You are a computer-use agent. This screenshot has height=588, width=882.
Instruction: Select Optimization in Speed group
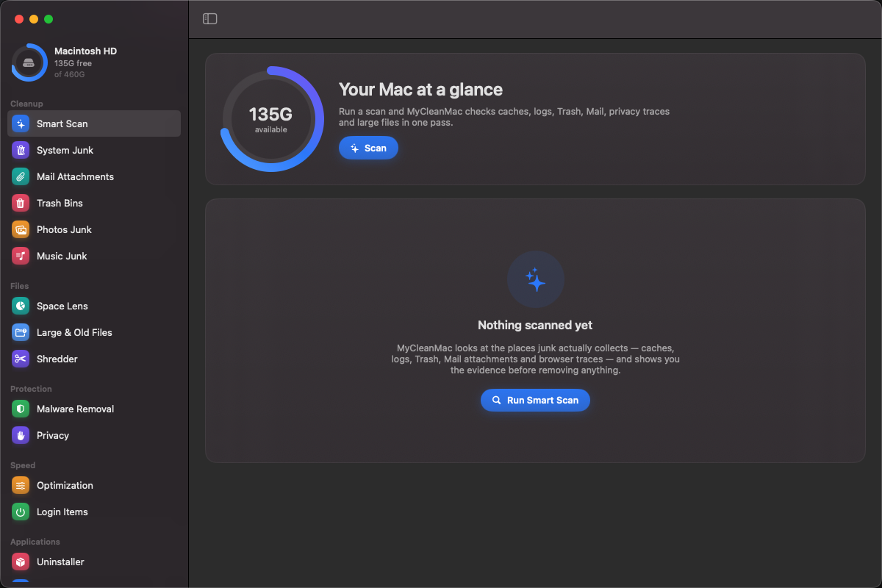pos(94,485)
